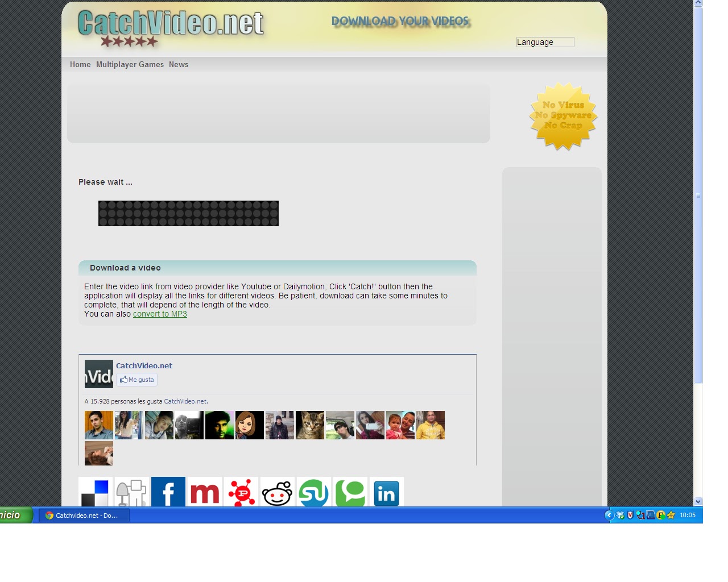Click the red 'm' bookmarking icon
Viewport: 728px width, 582px height.
[204, 492]
